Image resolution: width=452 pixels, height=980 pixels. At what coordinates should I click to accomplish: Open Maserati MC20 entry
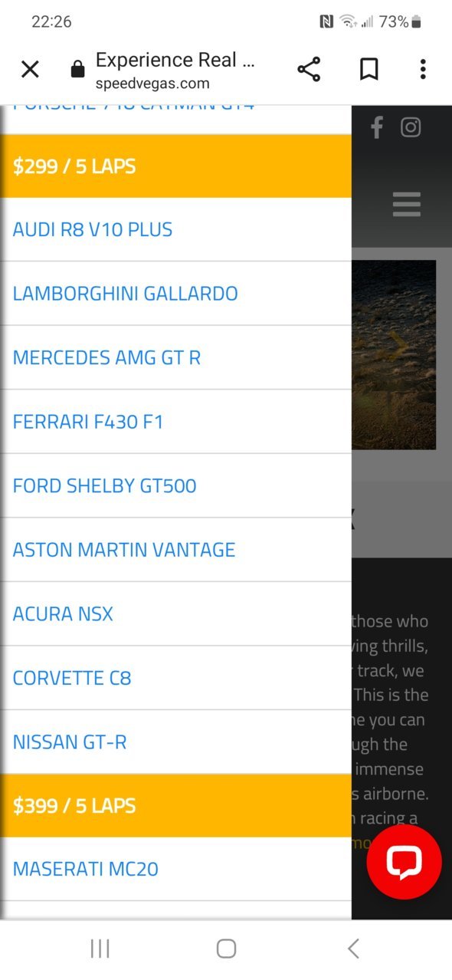[175, 869]
